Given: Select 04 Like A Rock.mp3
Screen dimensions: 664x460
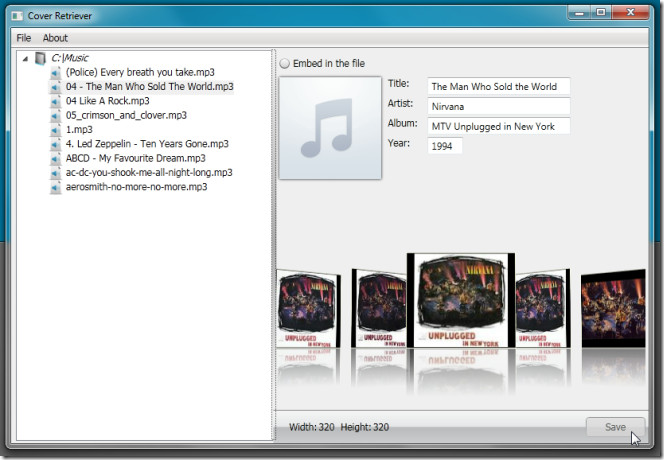Looking at the screenshot, I should click(108, 101).
